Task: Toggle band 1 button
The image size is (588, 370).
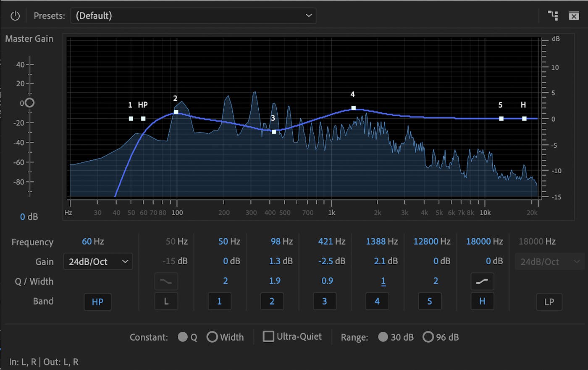Action: (219, 301)
